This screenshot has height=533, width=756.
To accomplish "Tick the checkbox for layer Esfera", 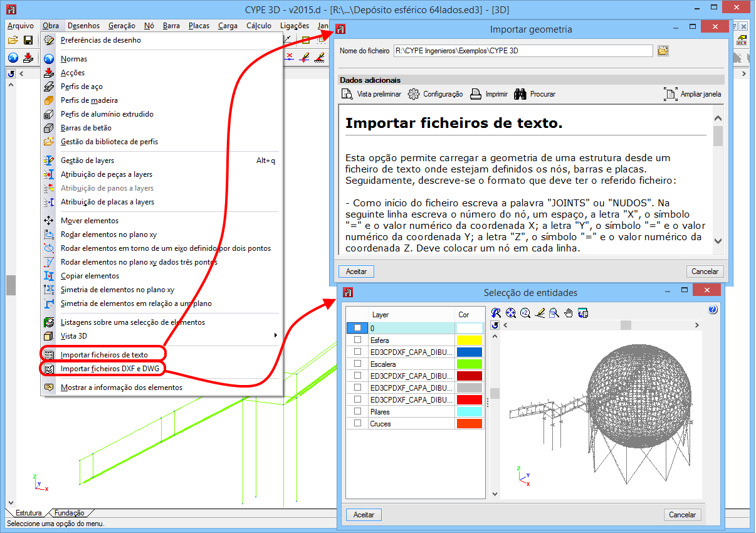I will pos(357,340).
